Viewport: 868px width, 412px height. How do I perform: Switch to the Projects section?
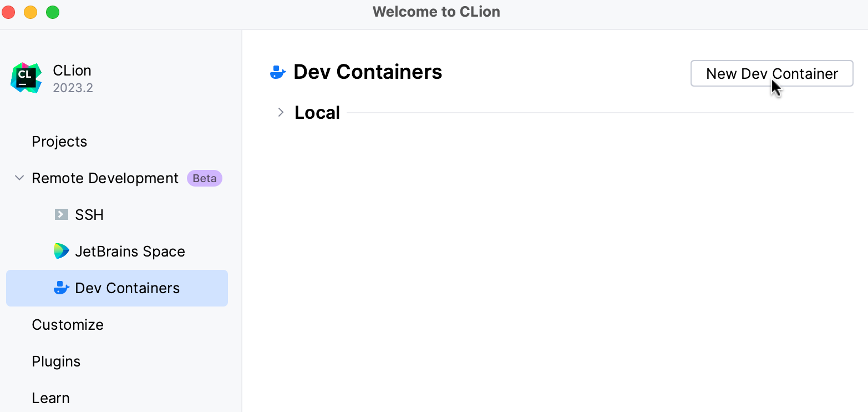pyautogui.click(x=59, y=142)
